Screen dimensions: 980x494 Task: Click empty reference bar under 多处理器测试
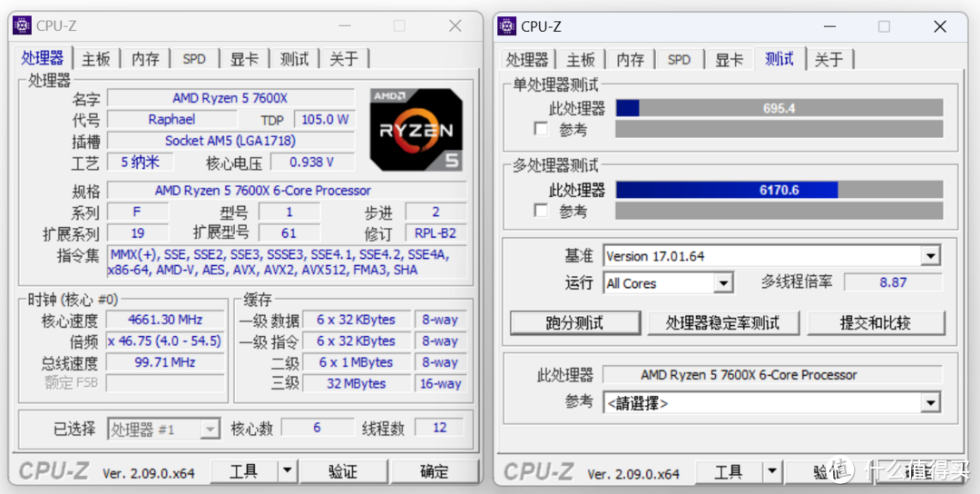[779, 211]
